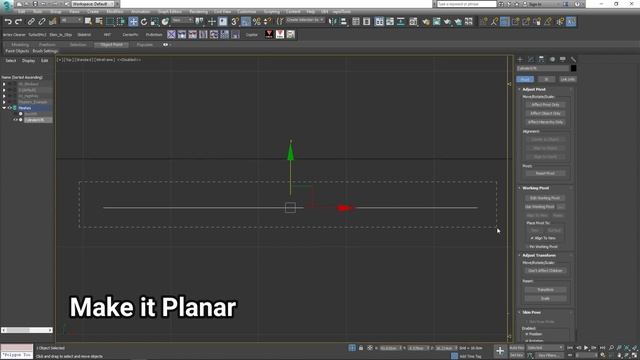Activate the Select and Scale tool
The width and height of the screenshot is (640, 360).
[155, 22]
